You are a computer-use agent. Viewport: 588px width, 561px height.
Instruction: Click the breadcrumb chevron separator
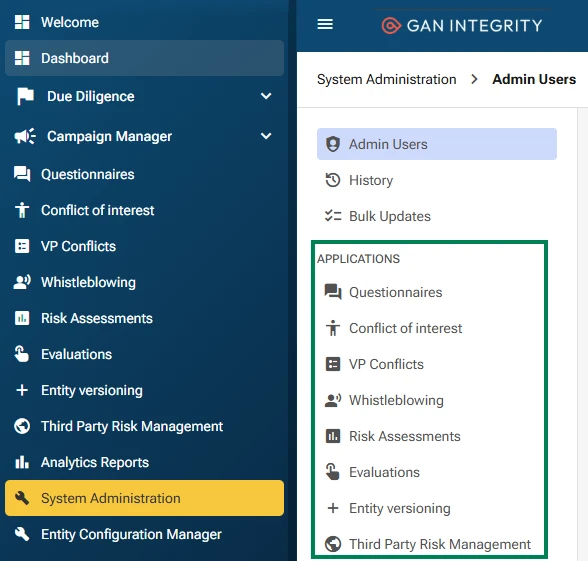[x=474, y=79]
